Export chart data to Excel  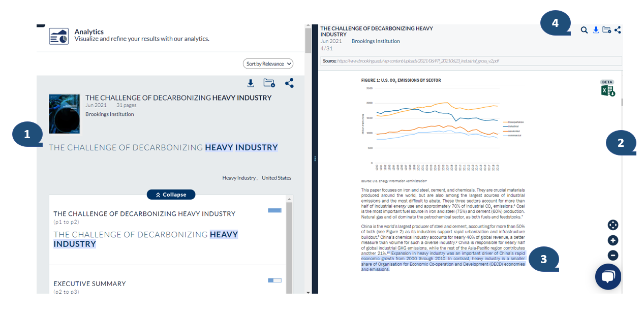pyautogui.click(x=607, y=90)
